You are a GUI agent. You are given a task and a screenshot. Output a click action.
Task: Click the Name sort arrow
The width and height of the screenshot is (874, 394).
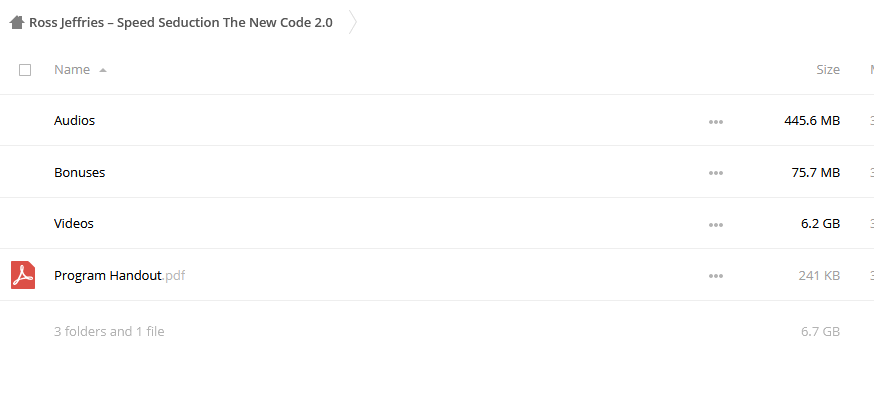click(103, 70)
